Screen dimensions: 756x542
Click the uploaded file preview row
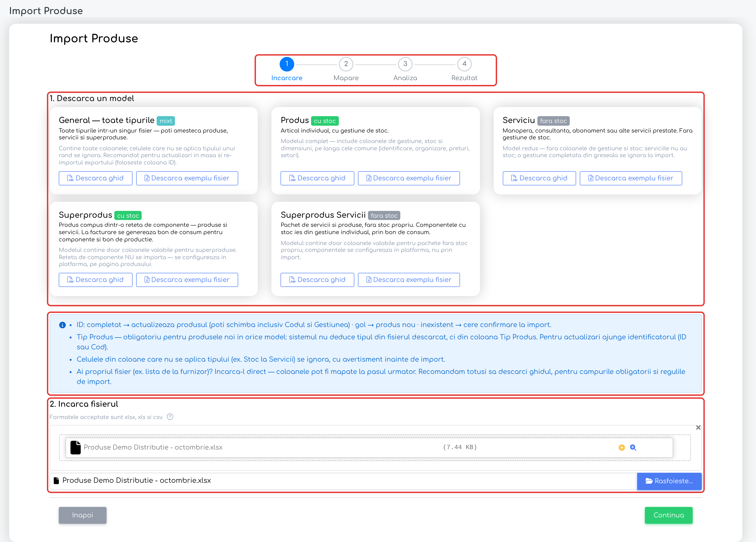369,447
